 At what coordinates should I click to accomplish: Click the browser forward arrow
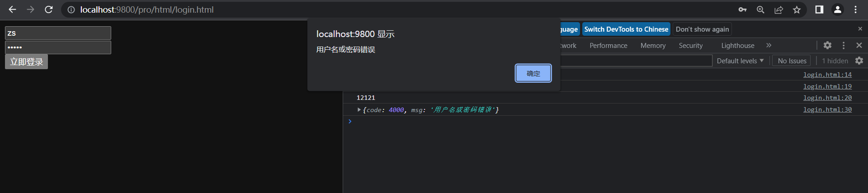(30, 9)
